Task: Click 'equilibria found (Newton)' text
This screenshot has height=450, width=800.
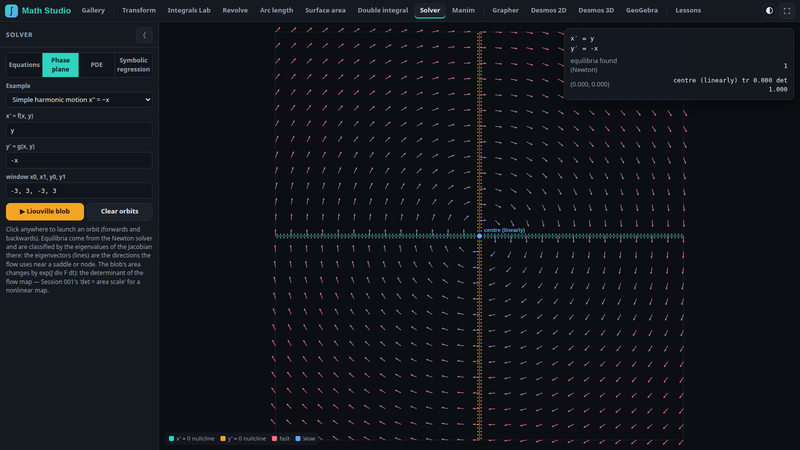Action: [x=593, y=65]
